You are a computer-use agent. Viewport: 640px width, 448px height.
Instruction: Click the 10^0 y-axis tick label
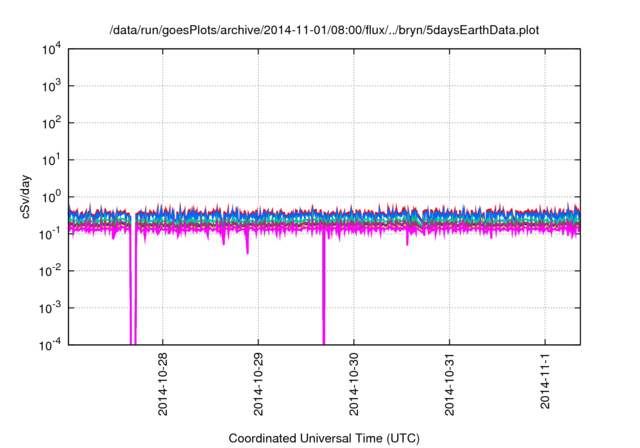click(52, 197)
